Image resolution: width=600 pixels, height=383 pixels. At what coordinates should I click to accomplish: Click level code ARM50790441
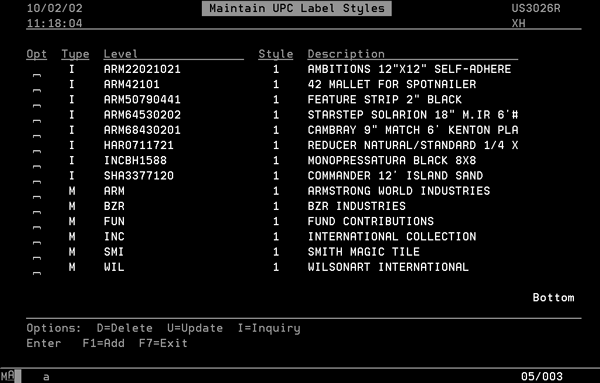click(142, 100)
